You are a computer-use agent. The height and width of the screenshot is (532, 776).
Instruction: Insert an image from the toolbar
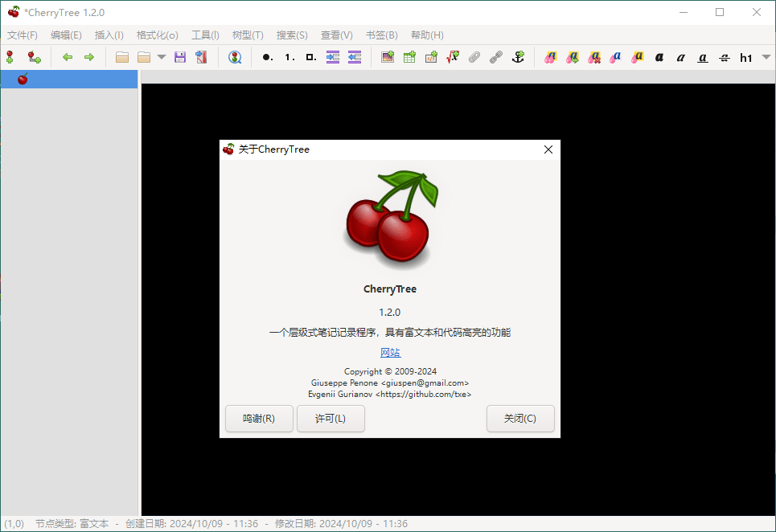click(387, 57)
